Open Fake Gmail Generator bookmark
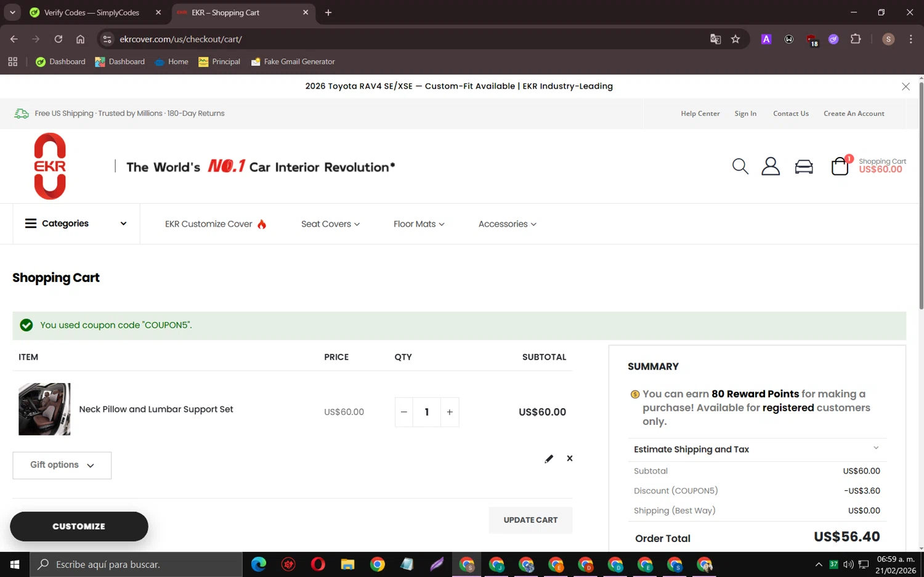924x577 pixels. [293, 62]
